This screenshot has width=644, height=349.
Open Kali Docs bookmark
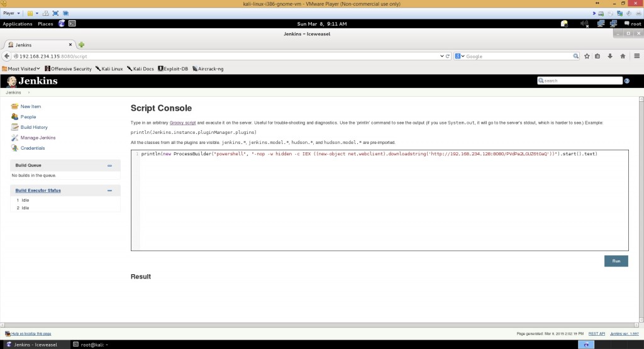coord(140,69)
